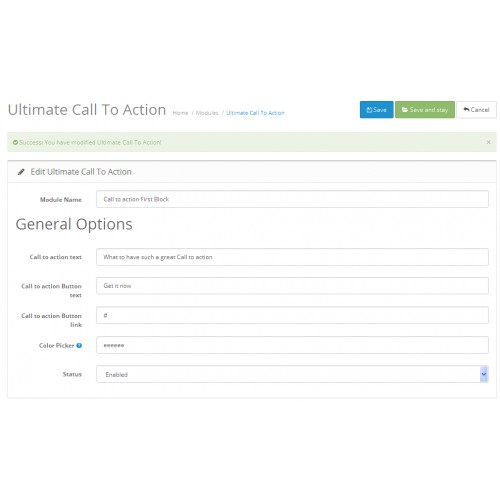Click the Color Picker help icon
This screenshot has width=500, height=500.
click(79, 345)
